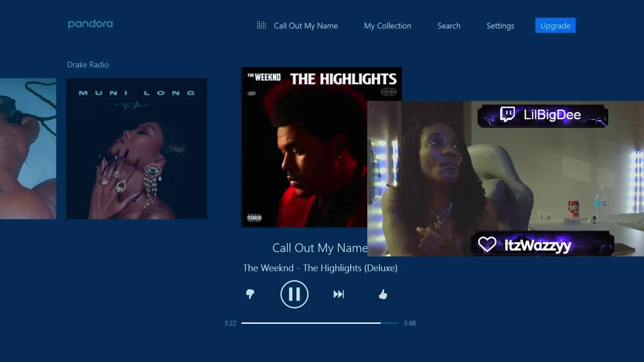Click the heart icon beside ItzWazzyy
Image resolution: width=644 pixels, height=362 pixels.
click(x=487, y=244)
